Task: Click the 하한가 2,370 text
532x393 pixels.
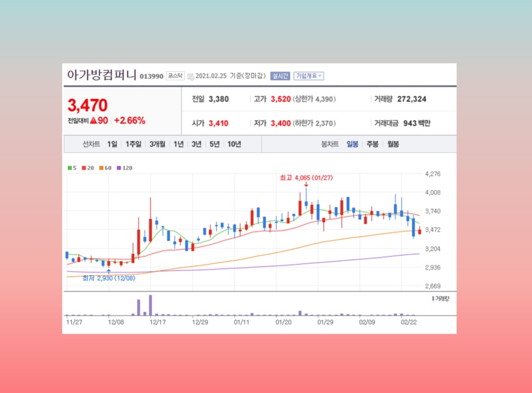Action: [315, 123]
